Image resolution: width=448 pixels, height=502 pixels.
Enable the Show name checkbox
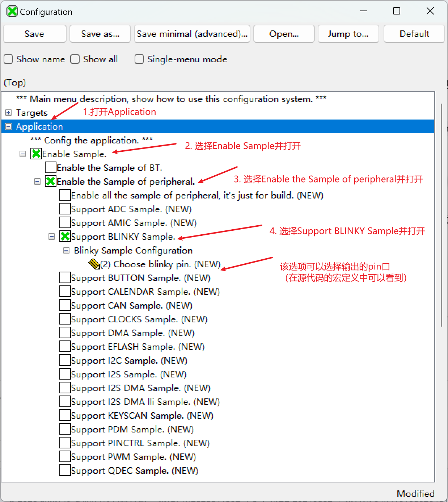pyautogui.click(x=8, y=59)
